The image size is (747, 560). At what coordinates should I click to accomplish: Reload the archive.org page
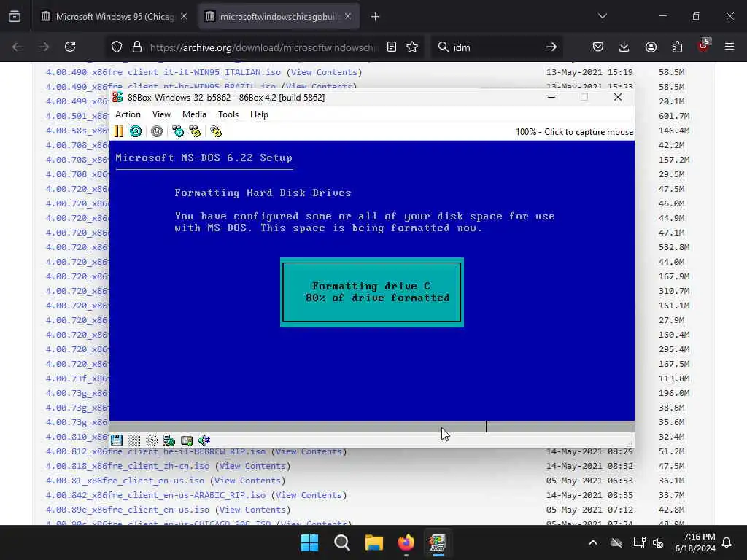[70, 47]
